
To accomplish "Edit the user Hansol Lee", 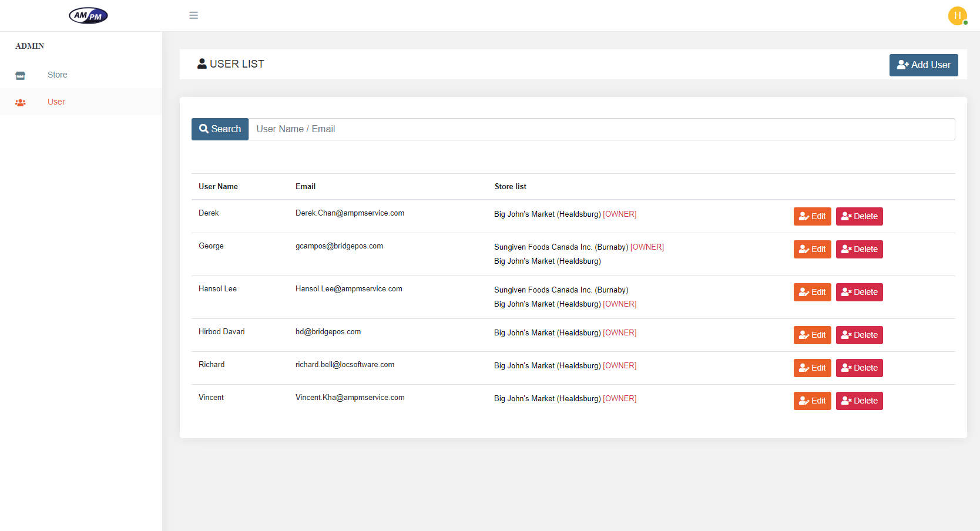I will [x=812, y=292].
